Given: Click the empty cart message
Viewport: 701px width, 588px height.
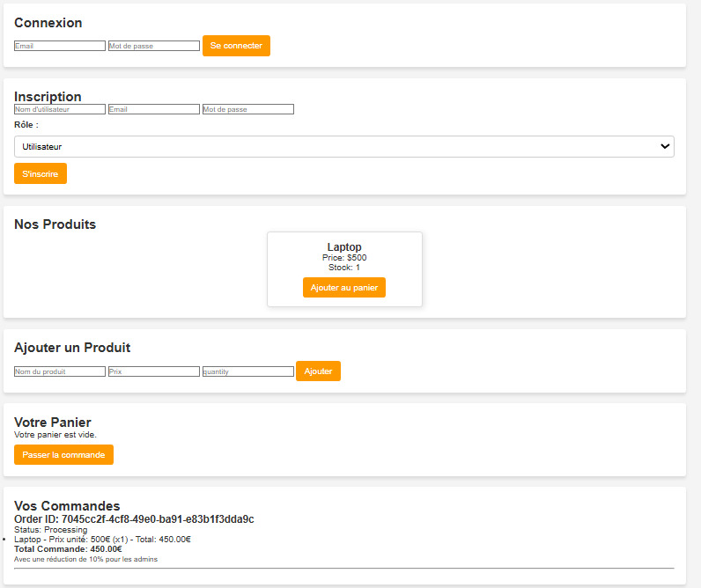Looking at the screenshot, I should click(x=55, y=435).
